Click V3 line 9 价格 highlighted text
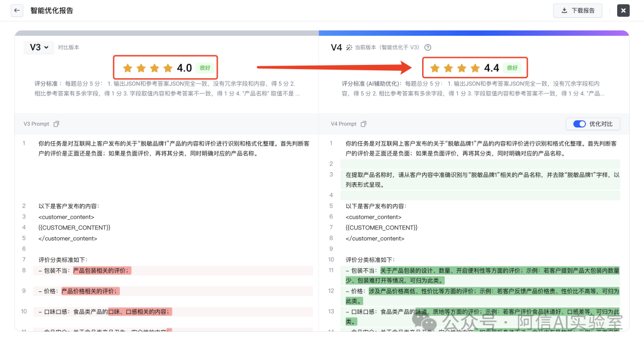 pyautogui.click(x=91, y=291)
